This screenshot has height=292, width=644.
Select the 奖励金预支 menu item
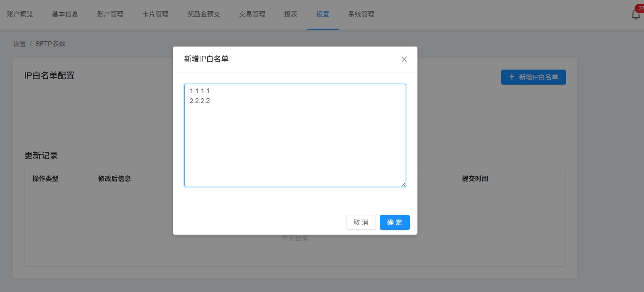point(204,14)
